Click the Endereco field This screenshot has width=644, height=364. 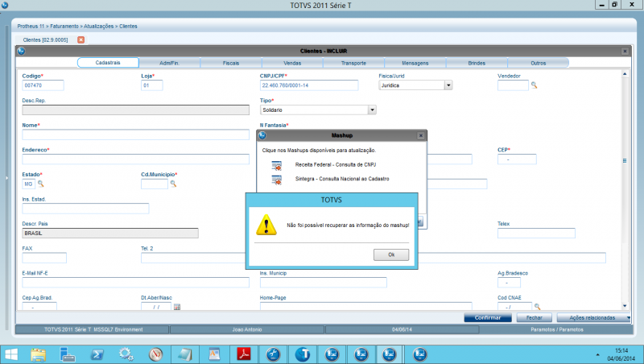135,159
